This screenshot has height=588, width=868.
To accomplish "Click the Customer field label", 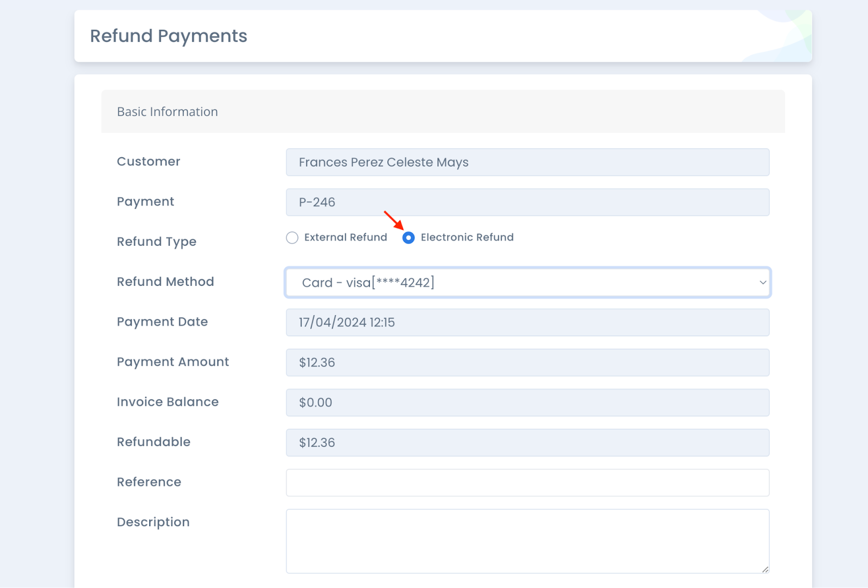I will click(148, 161).
